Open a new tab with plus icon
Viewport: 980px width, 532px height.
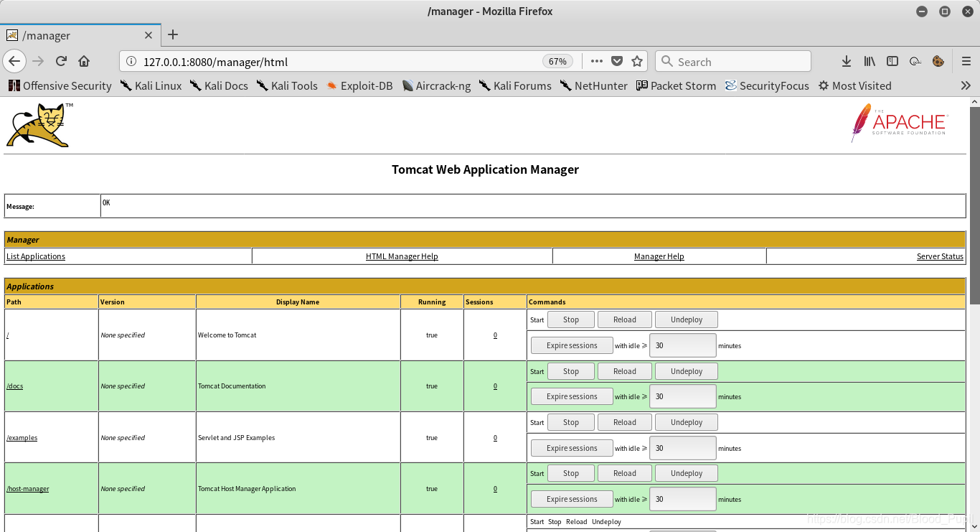pos(173,34)
